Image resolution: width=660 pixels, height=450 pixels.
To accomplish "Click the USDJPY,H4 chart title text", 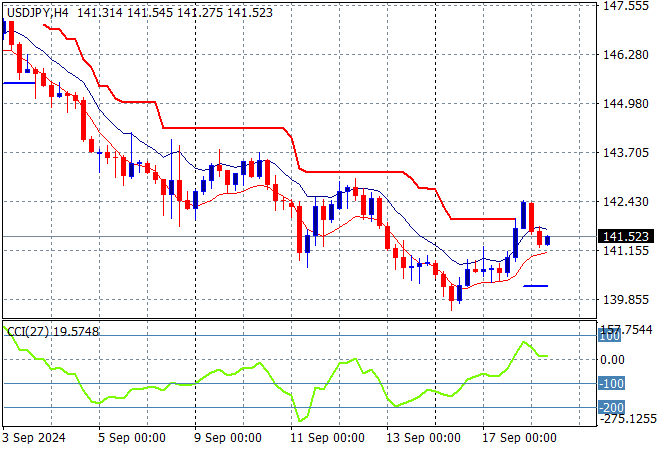I will tap(37, 13).
